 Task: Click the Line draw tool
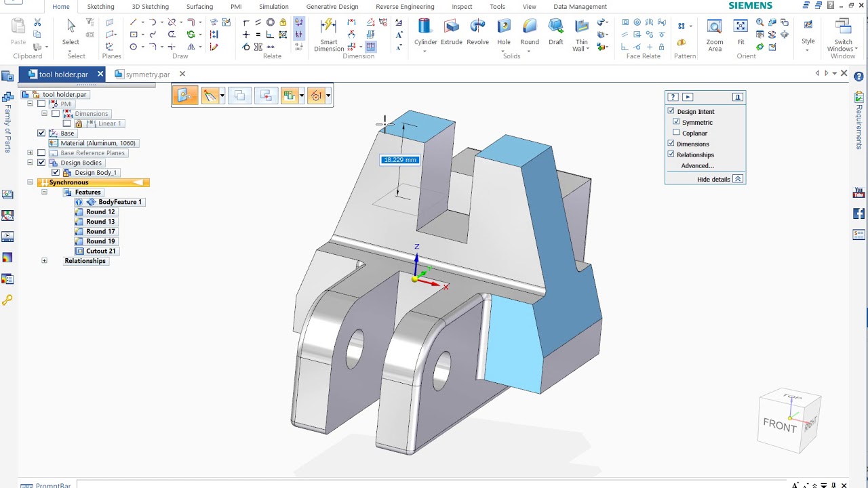click(133, 22)
